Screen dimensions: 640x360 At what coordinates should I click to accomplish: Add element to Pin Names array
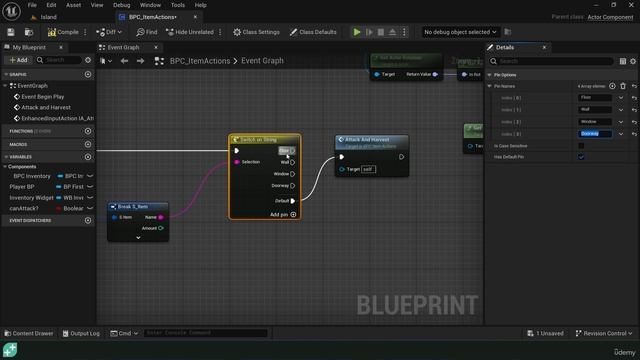pos(612,86)
